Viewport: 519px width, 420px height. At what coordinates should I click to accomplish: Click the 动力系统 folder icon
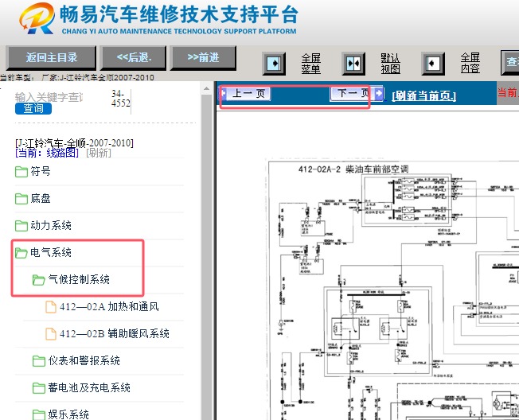point(21,226)
